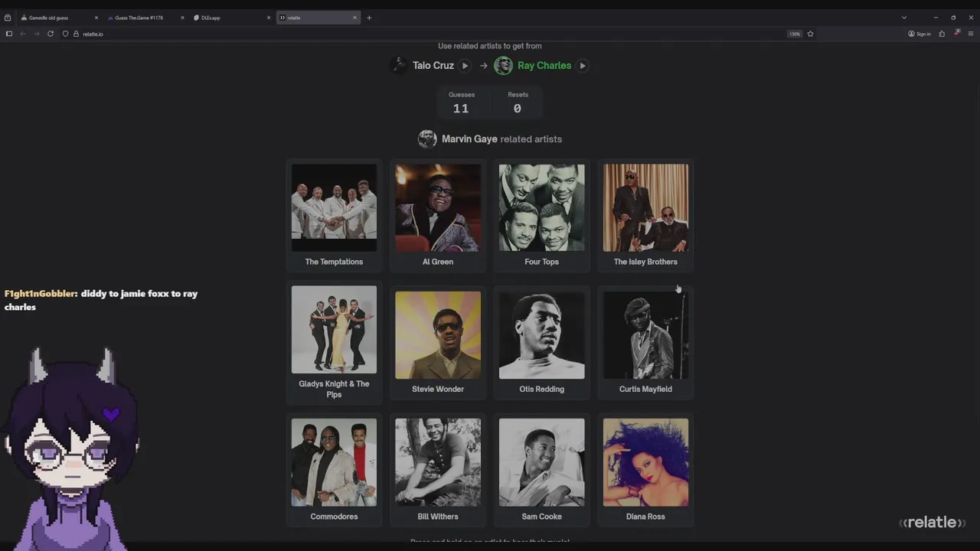The image size is (980, 551).
Task: Click the Taio Cruz avatar image
Action: coord(399,66)
